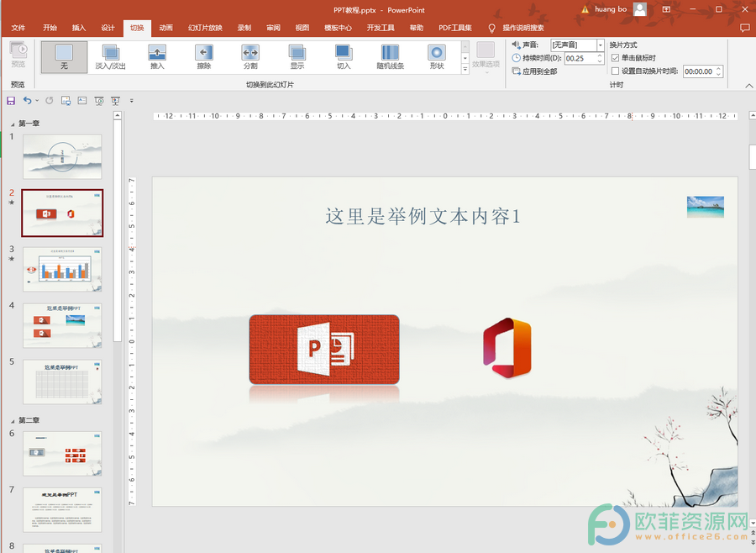The image size is (756, 553).
Task: Click the lightbulb tell-me icon
Action: click(x=491, y=28)
